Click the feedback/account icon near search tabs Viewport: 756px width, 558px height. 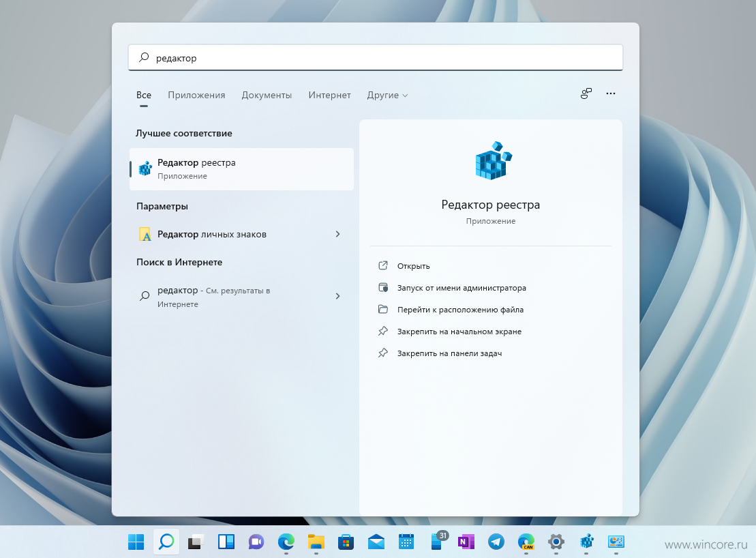[x=586, y=93]
